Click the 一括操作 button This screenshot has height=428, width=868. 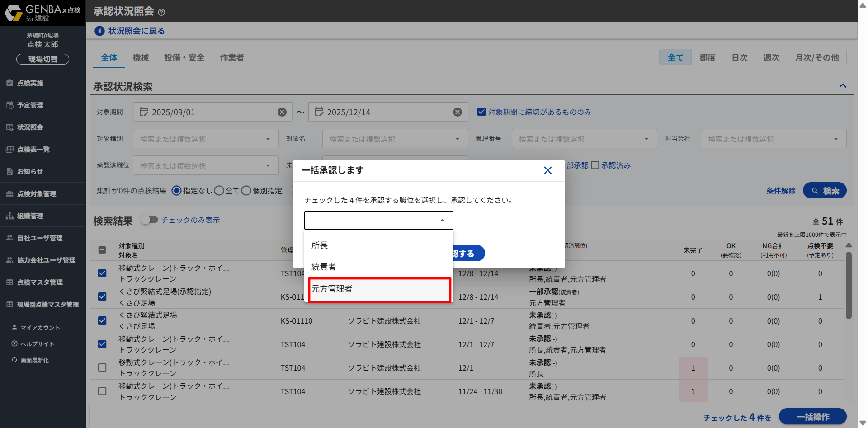(812, 417)
